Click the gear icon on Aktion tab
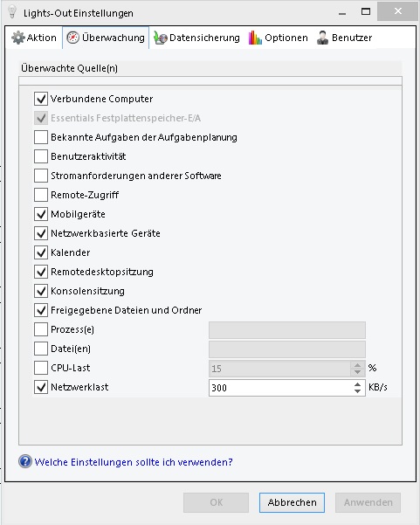 17,38
